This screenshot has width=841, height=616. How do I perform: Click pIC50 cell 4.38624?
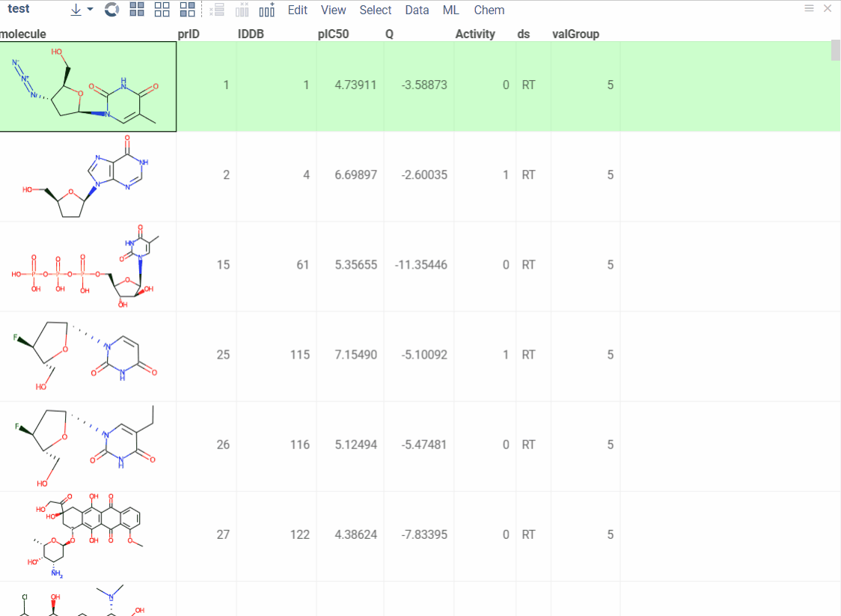[x=355, y=534]
